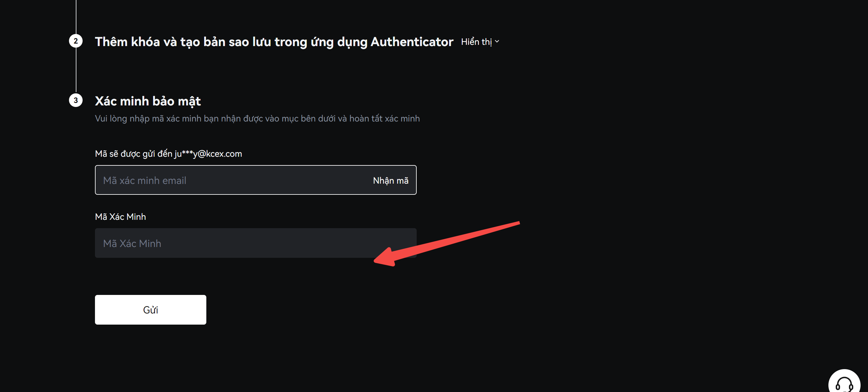Click the red arrow annotation
The width and height of the screenshot is (868, 392).
point(447,244)
